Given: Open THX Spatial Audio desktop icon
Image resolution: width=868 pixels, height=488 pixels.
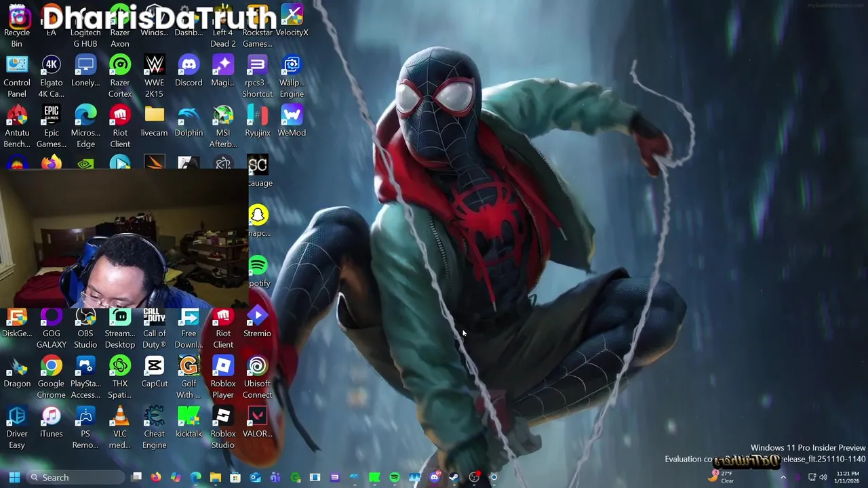Looking at the screenshot, I should pos(120,378).
